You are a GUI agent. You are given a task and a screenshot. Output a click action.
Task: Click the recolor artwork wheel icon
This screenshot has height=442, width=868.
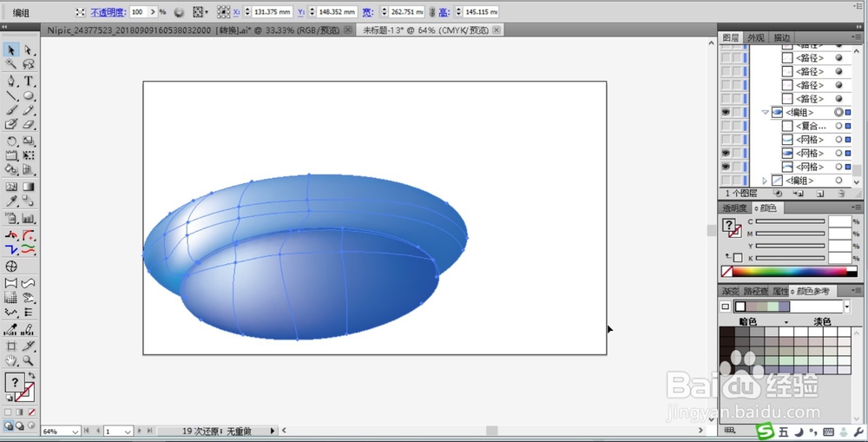click(179, 11)
